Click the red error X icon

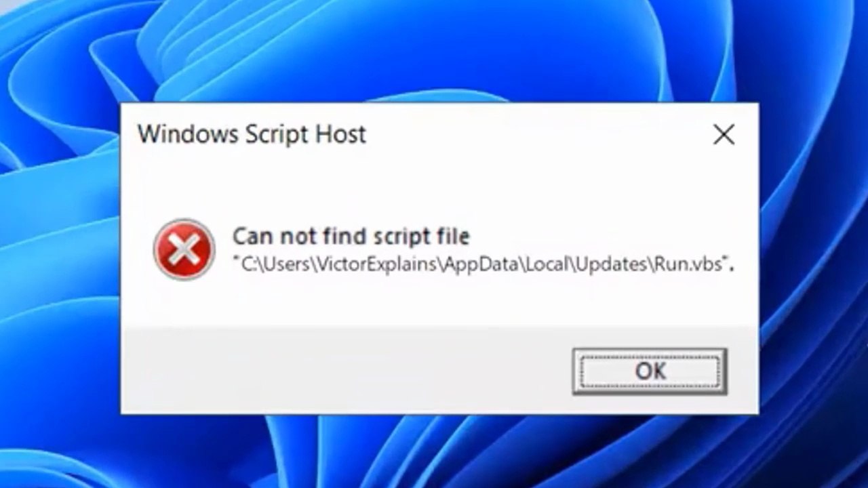184,249
